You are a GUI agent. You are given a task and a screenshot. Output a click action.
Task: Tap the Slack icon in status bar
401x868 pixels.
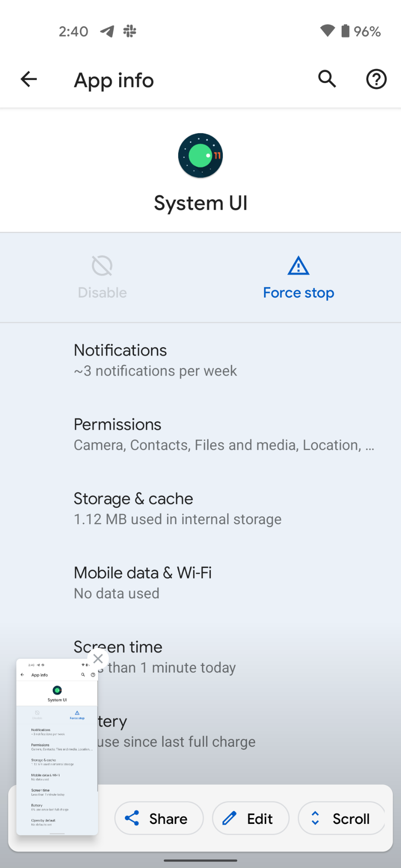[130, 31]
